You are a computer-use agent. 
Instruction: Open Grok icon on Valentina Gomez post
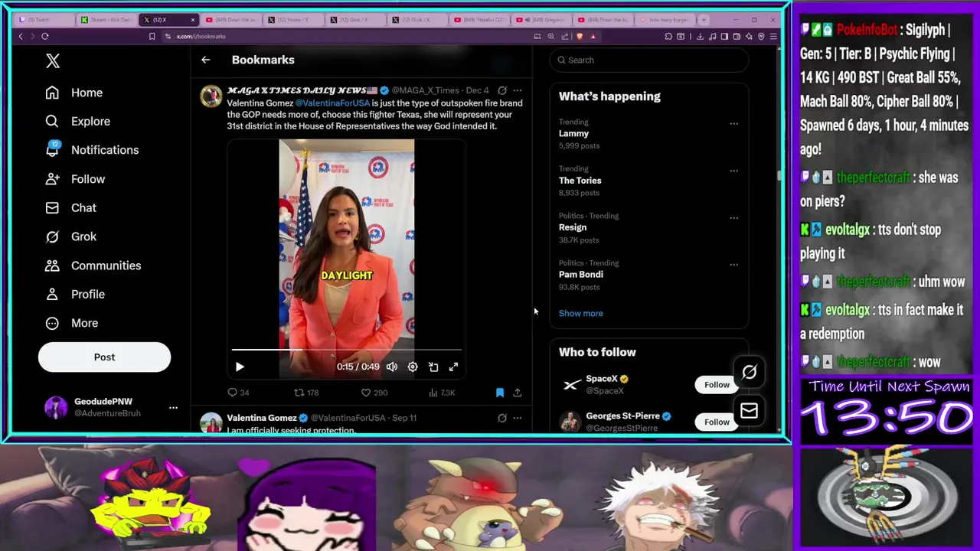pyautogui.click(x=501, y=418)
